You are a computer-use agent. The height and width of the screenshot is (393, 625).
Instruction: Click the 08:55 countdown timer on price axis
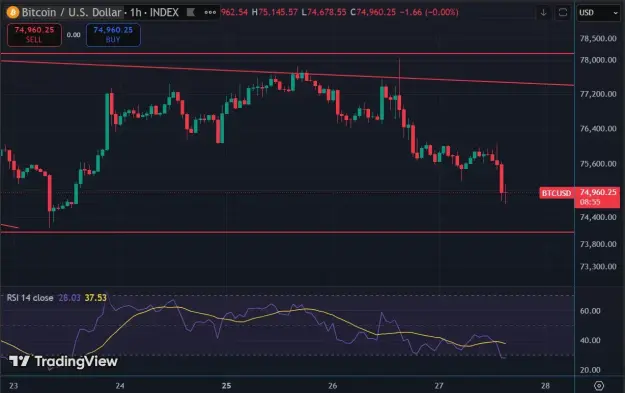590,202
